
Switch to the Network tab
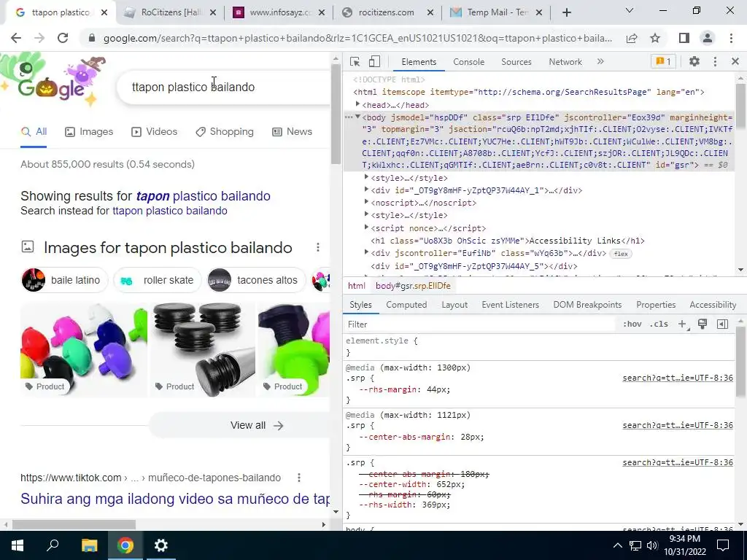click(x=565, y=62)
